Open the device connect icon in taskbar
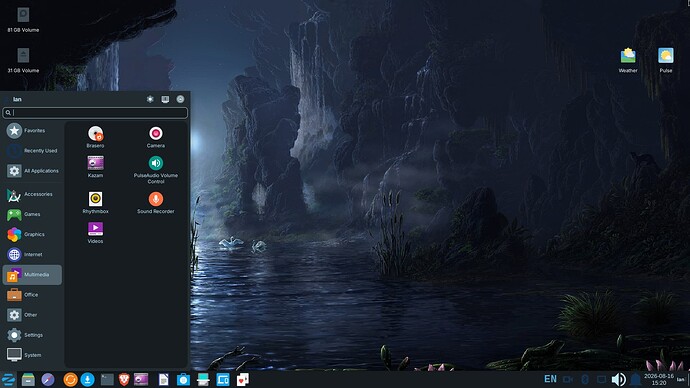Viewport: 690px width, 388px height. tap(223, 379)
